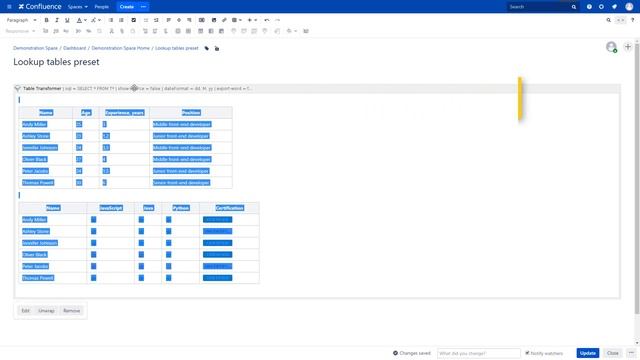Open the Responsive table mode dropdown

pyautogui.click(x=20, y=31)
